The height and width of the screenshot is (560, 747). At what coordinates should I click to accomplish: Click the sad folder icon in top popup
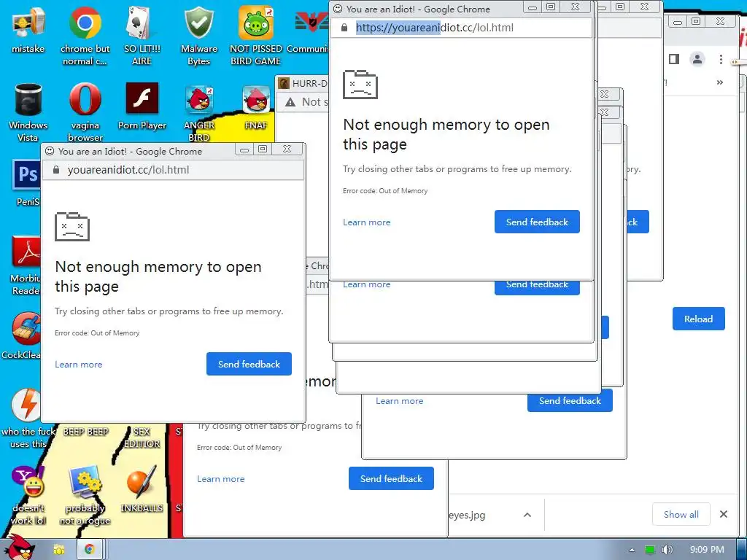(360, 85)
